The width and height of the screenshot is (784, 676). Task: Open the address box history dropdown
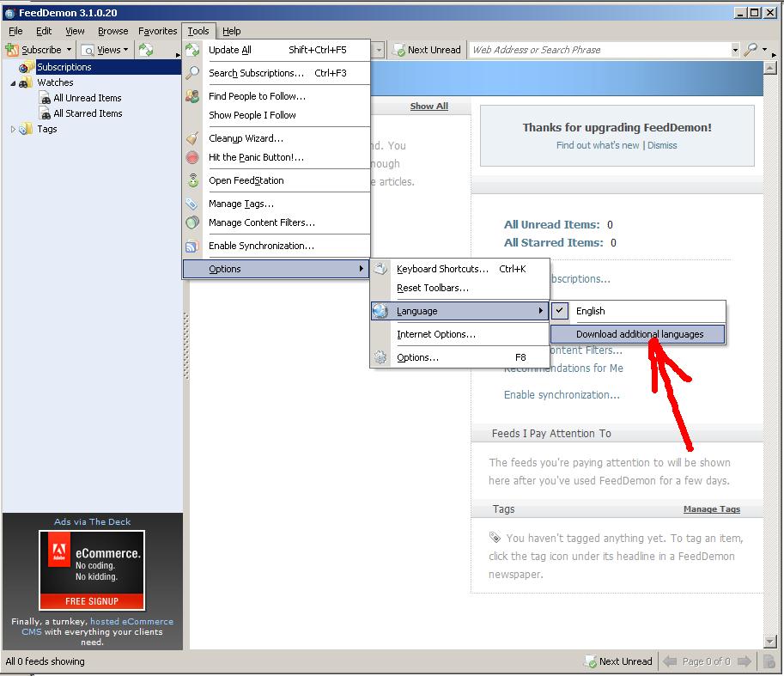pyautogui.click(x=735, y=50)
